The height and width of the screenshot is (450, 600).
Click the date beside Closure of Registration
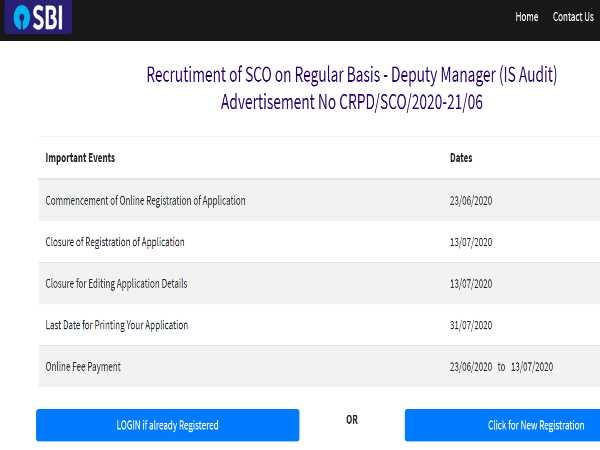tap(471, 242)
